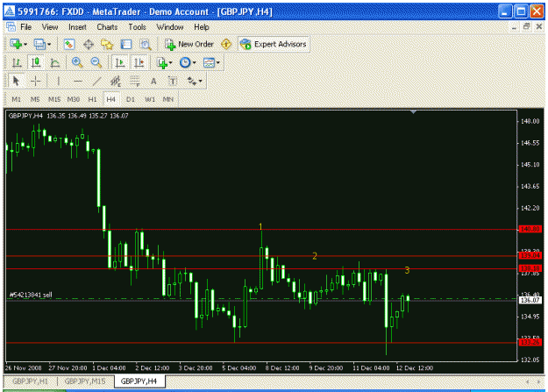Switch timeframe to H1
The image size is (548, 392).
[92, 99]
